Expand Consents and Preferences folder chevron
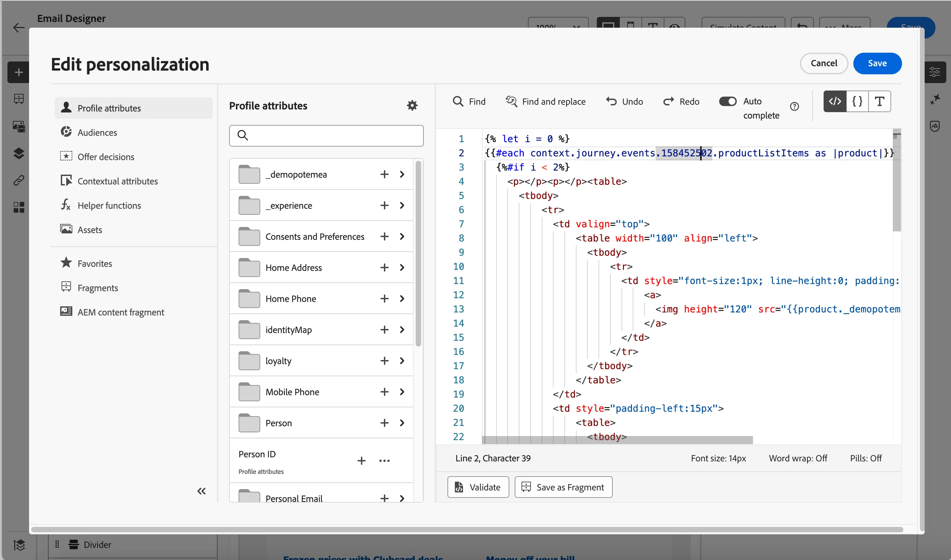Viewport: 951px width, 560px height. point(402,237)
